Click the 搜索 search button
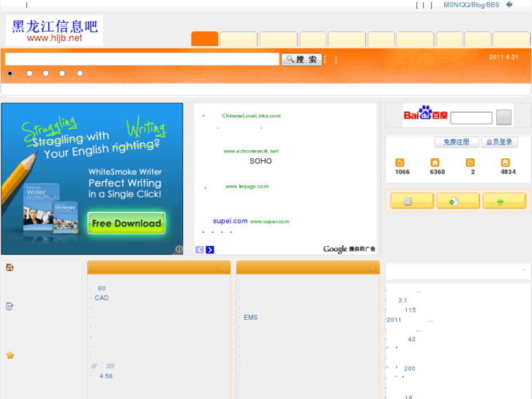 click(x=301, y=59)
